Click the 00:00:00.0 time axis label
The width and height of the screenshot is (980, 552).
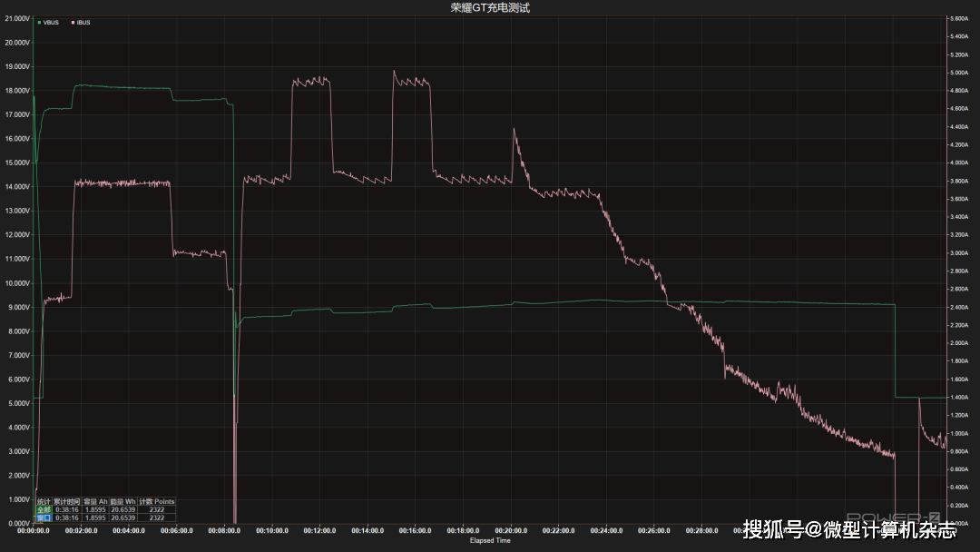34,531
